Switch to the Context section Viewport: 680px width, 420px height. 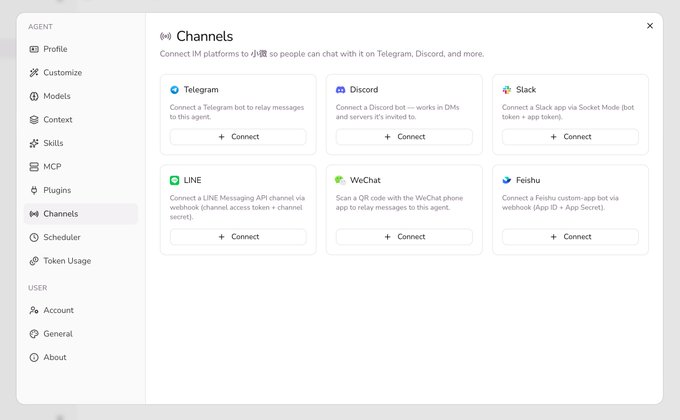tap(81, 119)
